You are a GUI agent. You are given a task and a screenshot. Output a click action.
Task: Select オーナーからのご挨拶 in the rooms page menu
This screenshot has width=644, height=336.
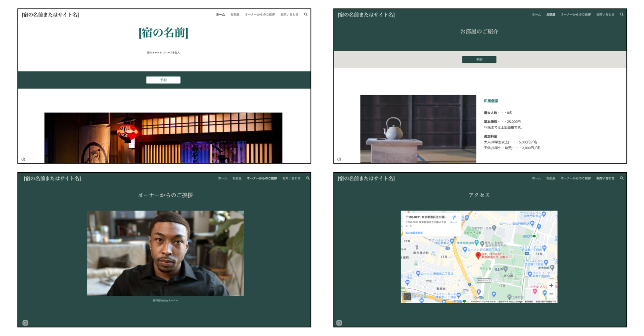[575, 14]
